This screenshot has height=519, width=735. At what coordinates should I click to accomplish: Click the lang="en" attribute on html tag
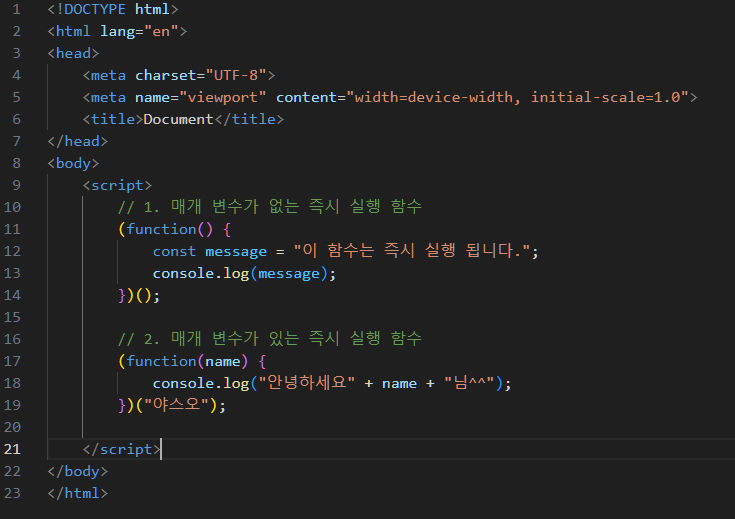coord(139,31)
